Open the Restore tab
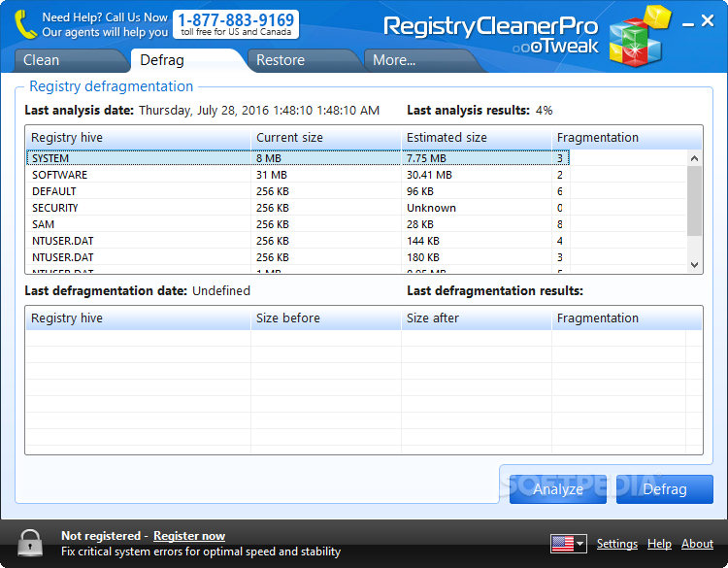This screenshot has width=728, height=568. point(303,60)
